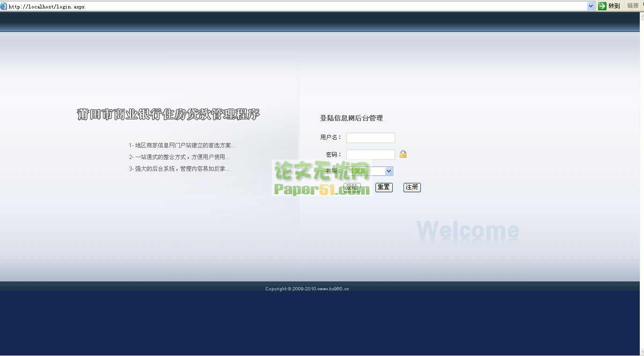
Task: Click the green 转到 Go button
Action: [609, 6]
